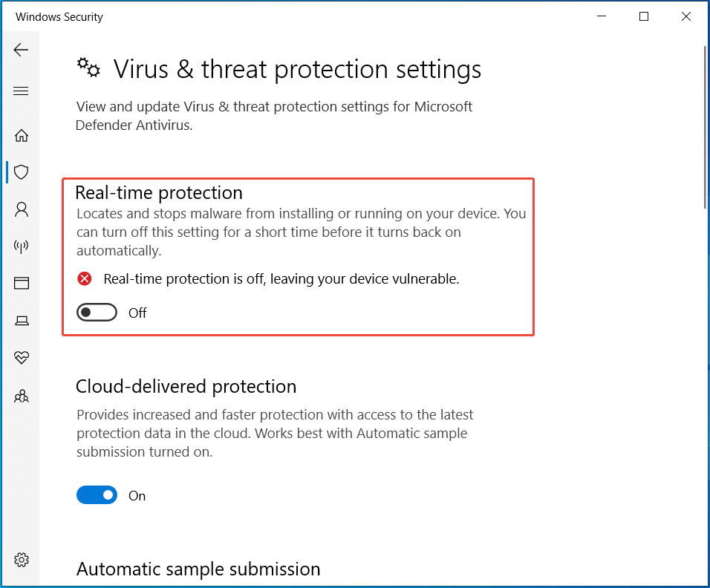The width and height of the screenshot is (710, 588).
Task: Disable Cloud-delivered protection
Action: 97,494
